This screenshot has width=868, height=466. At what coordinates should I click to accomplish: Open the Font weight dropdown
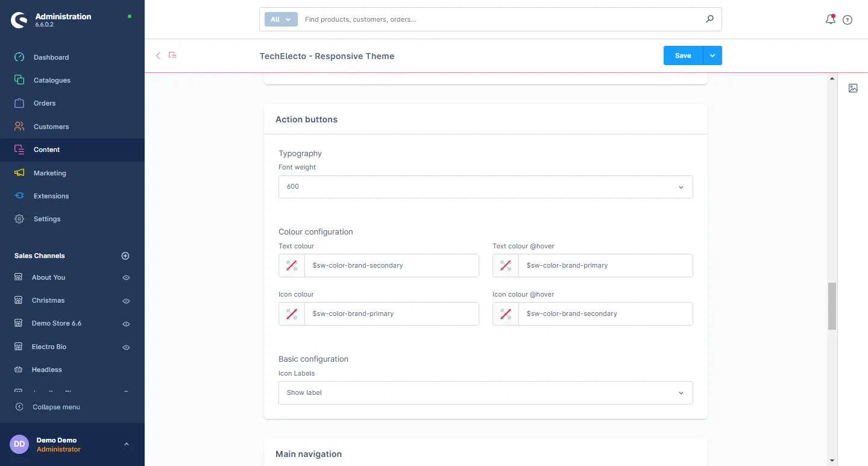click(485, 187)
